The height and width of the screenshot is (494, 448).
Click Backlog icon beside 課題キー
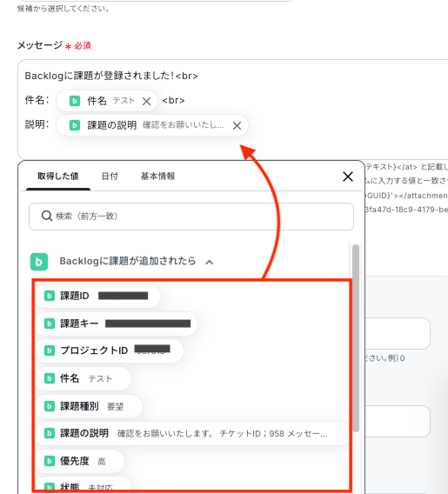coord(49,324)
